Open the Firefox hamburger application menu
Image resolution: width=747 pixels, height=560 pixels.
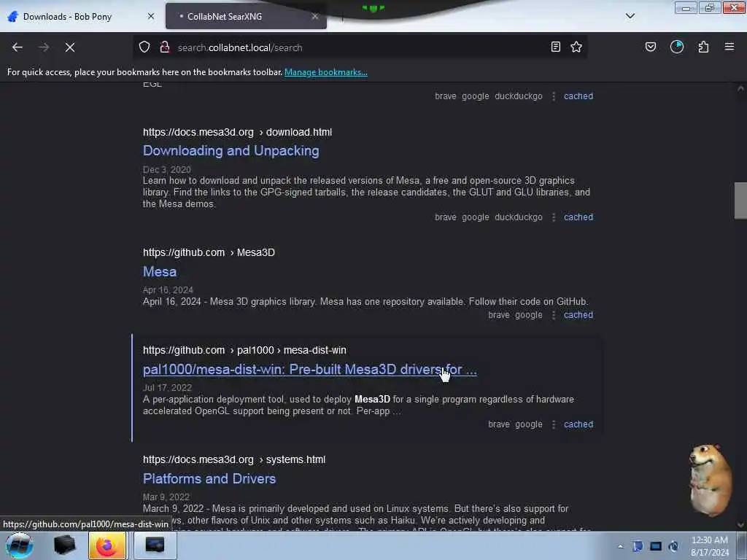click(x=729, y=47)
